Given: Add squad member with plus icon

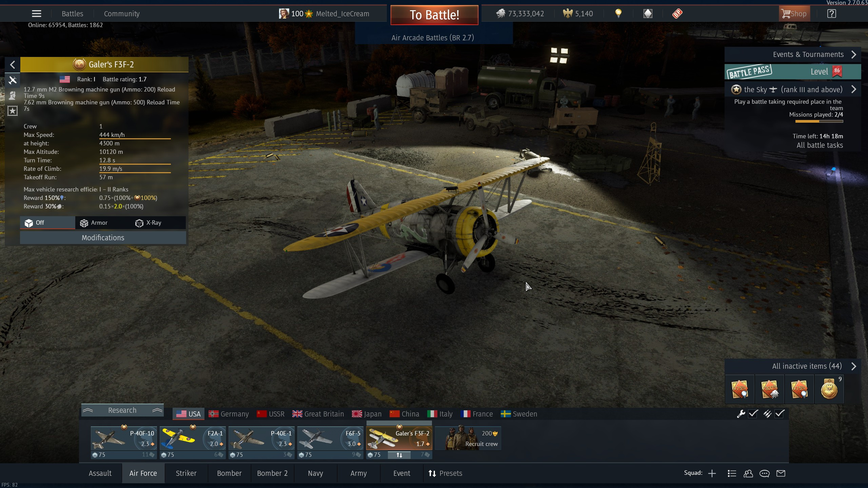Looking at the screenshot, I should (x=712, y=473).
